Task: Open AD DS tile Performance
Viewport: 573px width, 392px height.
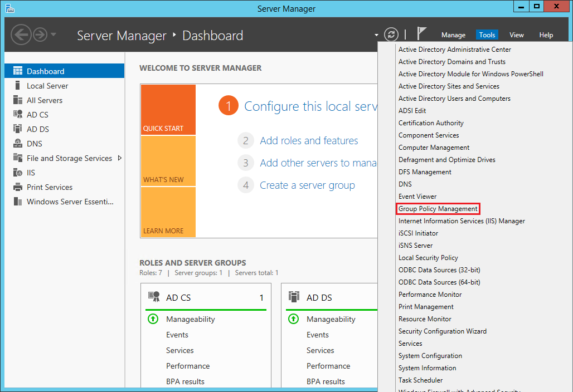Action: coord(328,366)
